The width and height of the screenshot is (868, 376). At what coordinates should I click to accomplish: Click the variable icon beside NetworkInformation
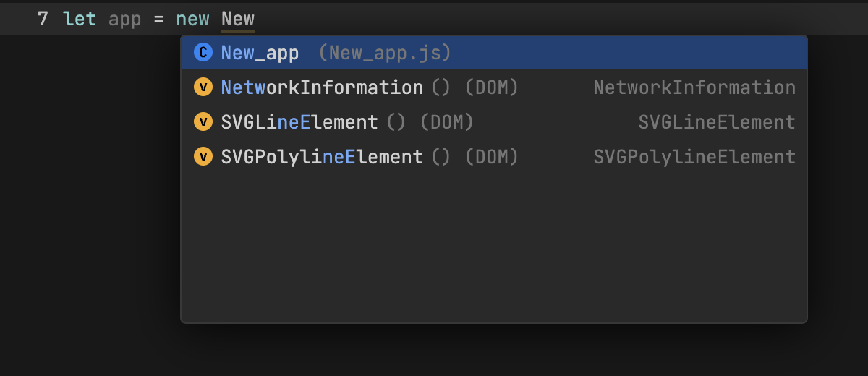coord(203,87)
